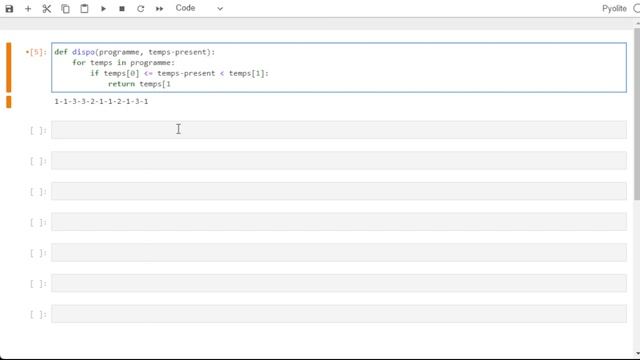Select the first empty code cell
This screenshot has width=640, height=360.
point(339,130)
